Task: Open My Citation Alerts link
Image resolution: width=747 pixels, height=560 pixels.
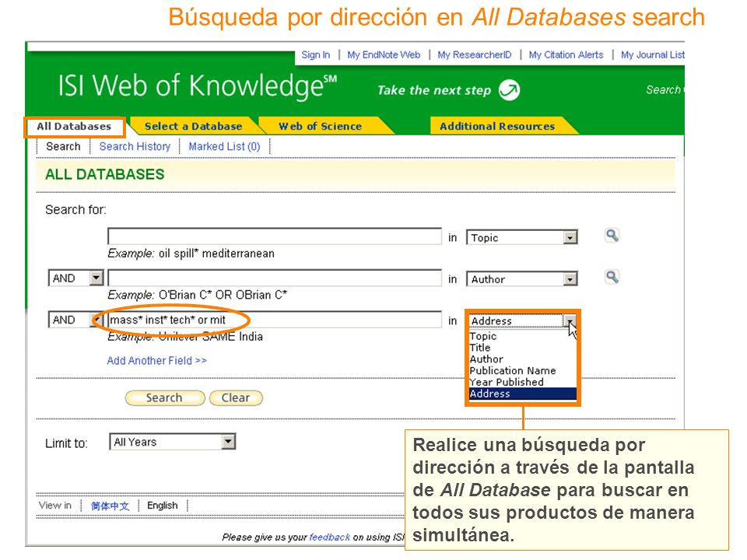Action: coord(566,54)
